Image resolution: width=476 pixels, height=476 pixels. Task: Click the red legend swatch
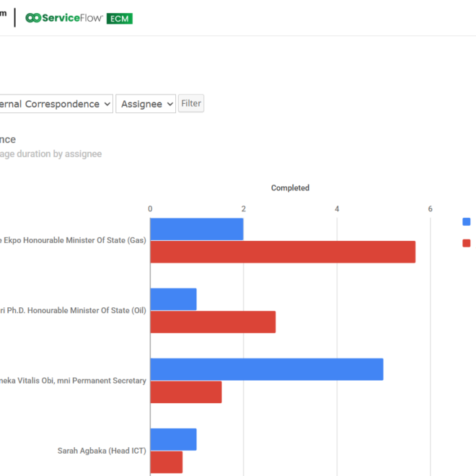467,243
